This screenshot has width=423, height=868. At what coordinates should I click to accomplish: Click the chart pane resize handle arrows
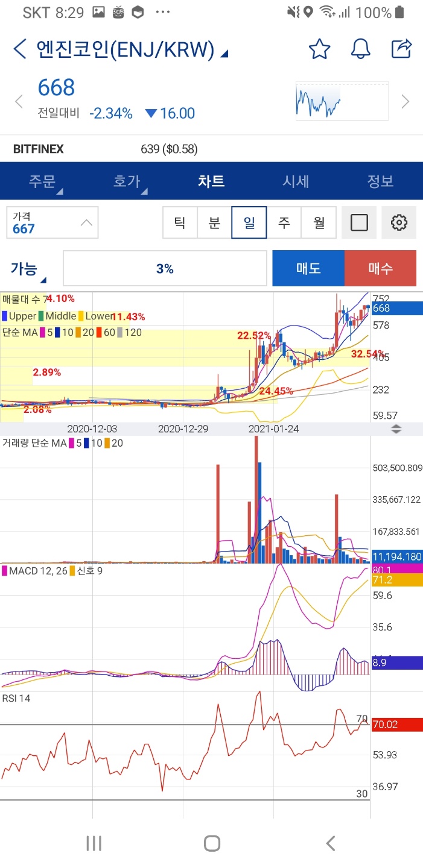(396, 429)
